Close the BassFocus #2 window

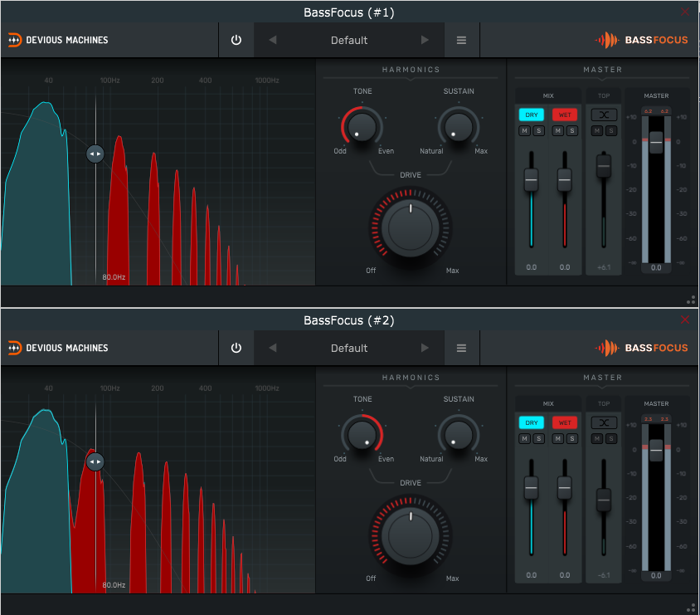[x=685, y=320]
